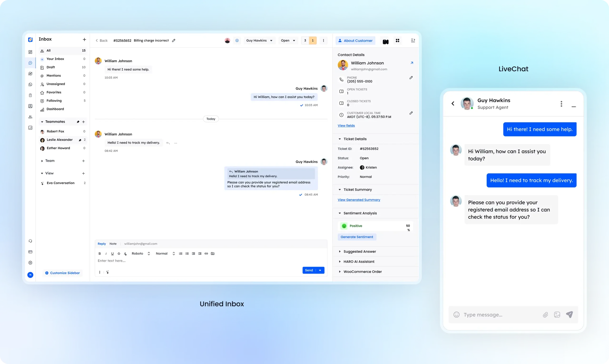
Task: Select the Reply tab
Action: pyautogui.click(x=102, y=243)
